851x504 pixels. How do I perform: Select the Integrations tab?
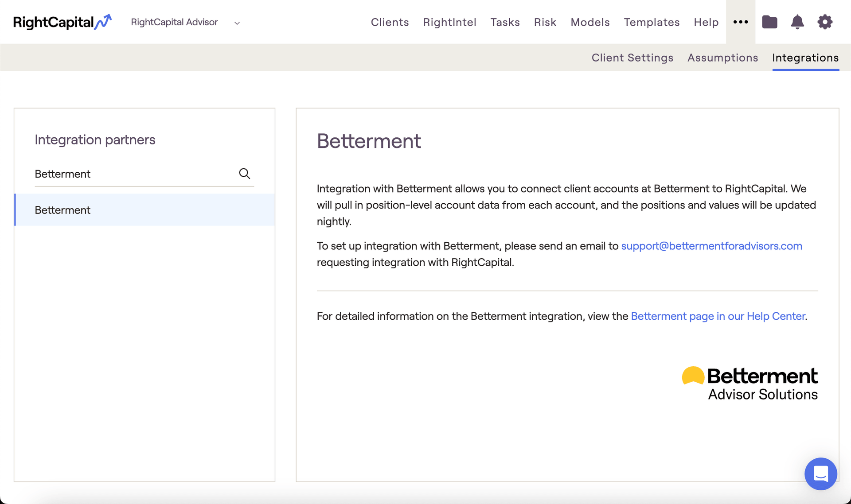pyautogui.click(x=805, y=58)
